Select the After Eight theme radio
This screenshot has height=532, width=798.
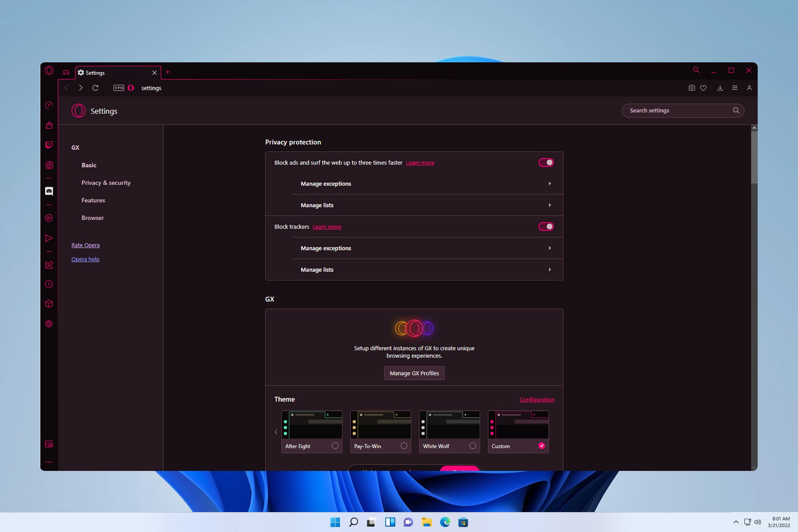click(x=335, y=446)
